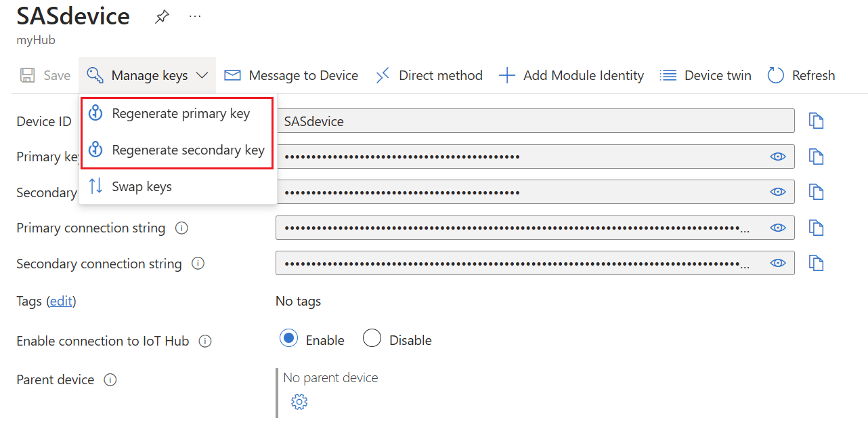Open the Manage keys dropdown
This screenshot has height=433, width=868.
pyautogui.click(x=147, y=75)
